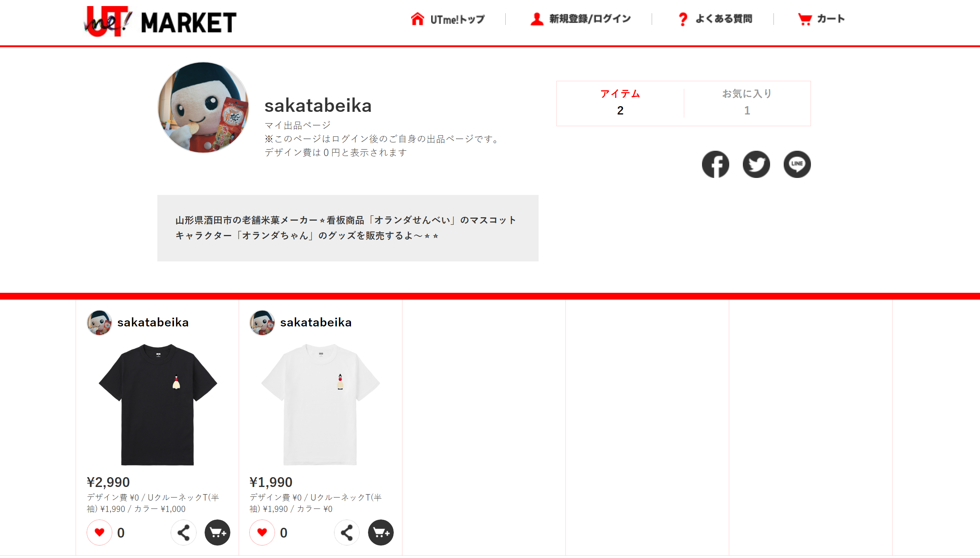The height and width of the screenshot is (558, 980).
Task: Share profile via LINE icon
Action: click(x=797, y=164)
